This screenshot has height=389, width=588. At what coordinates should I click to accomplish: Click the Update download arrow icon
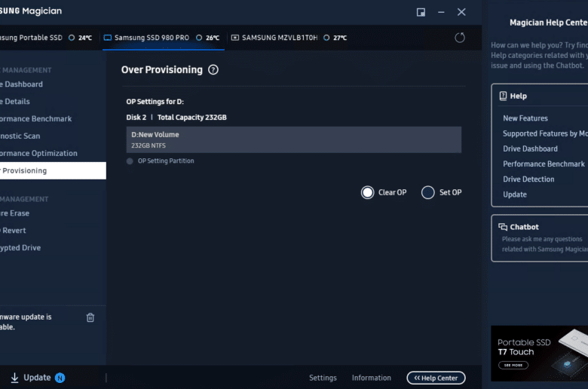coord(14,378)
